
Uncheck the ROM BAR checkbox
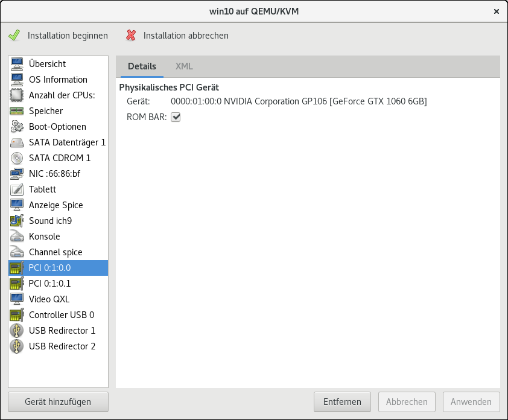[176, 117]
